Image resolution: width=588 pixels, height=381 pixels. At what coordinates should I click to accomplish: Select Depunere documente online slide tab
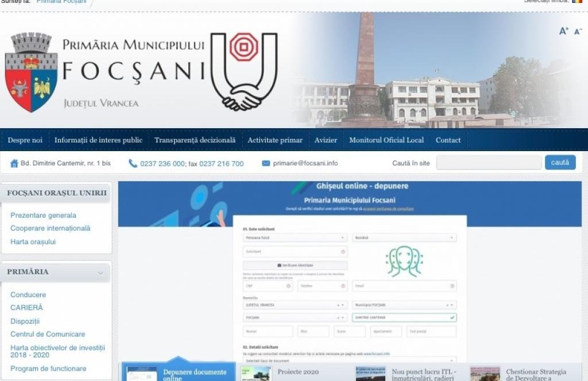click(x=179, y=372)
